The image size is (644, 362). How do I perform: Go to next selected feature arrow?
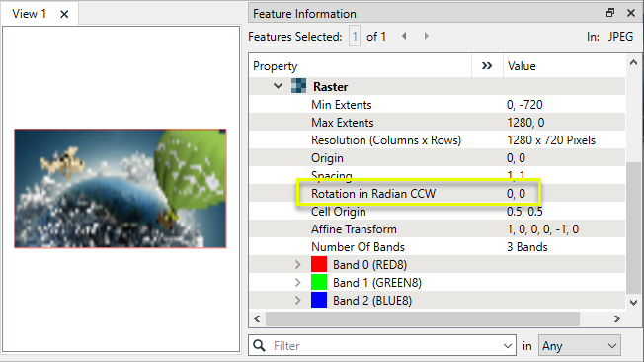click(x=427, y=37)
